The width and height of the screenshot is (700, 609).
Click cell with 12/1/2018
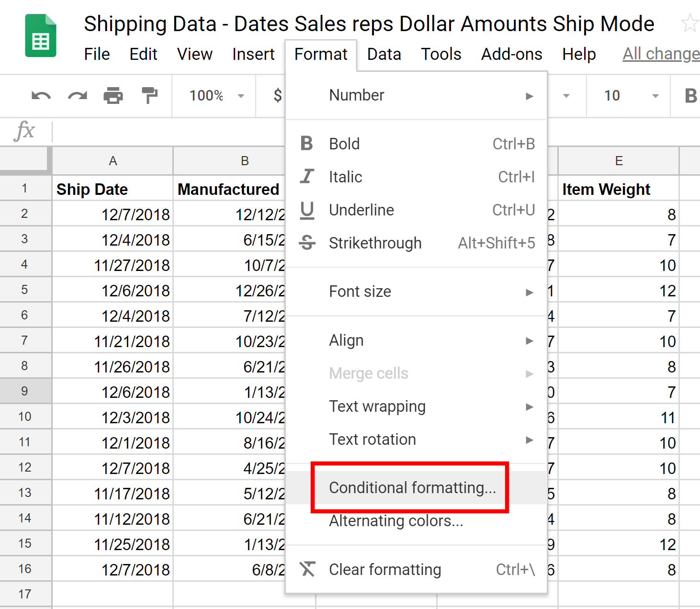click(113, 442)
